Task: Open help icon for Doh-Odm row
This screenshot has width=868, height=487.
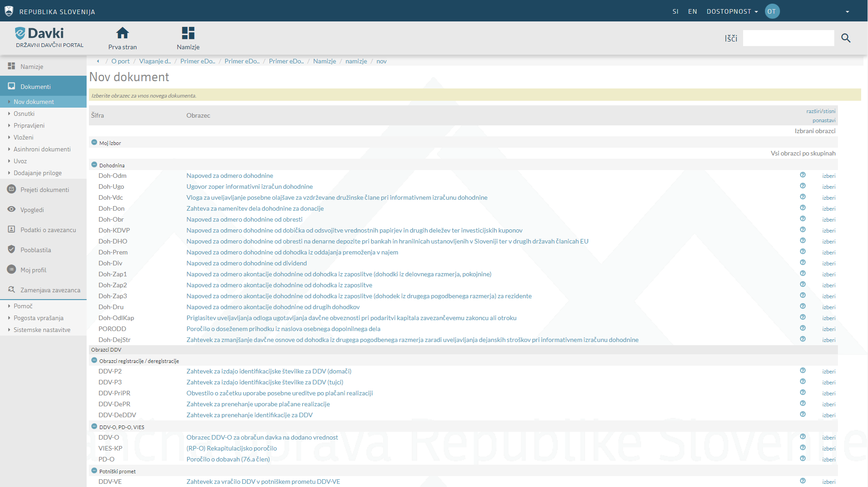Action: pos(803,175)
